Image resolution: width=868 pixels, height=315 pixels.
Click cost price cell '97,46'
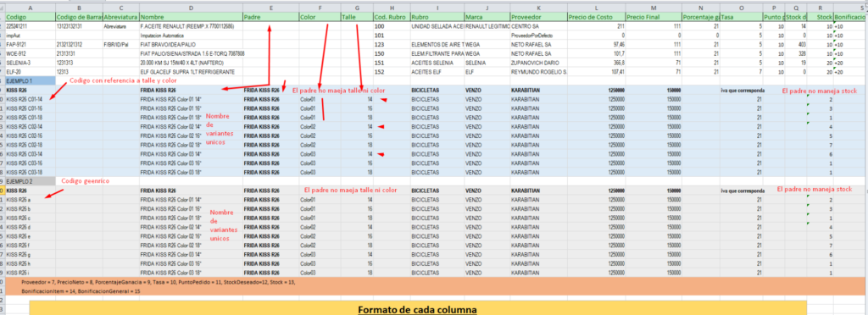pos(596,44)
